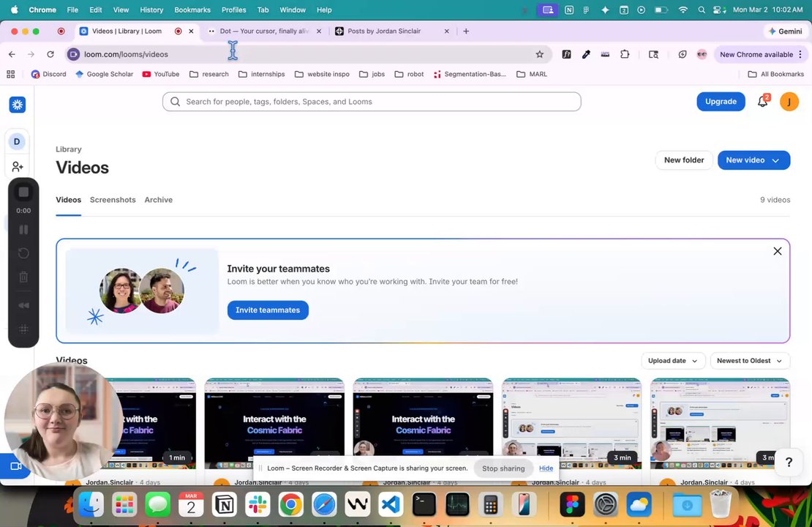Image resolution: width=812 pixels, height=527 pixels.
Task: Open Notion from the dock
Action: click(x=225, y=504)
